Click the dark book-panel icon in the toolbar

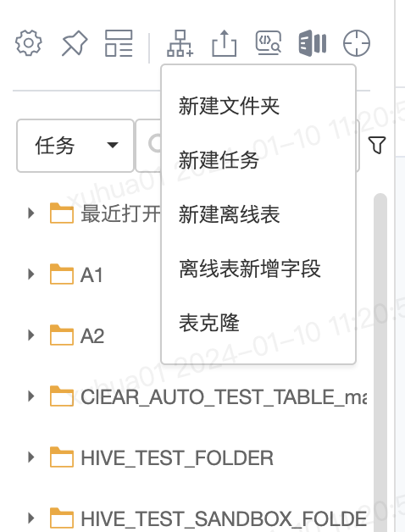pos(313,43)
